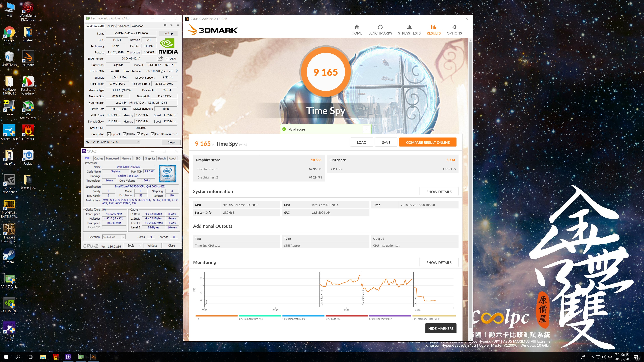Image resolution: width=644 pixels, height=362 pixels.
Task: Switch to CPU-Z Graphics tab
Action: point(150,158)
